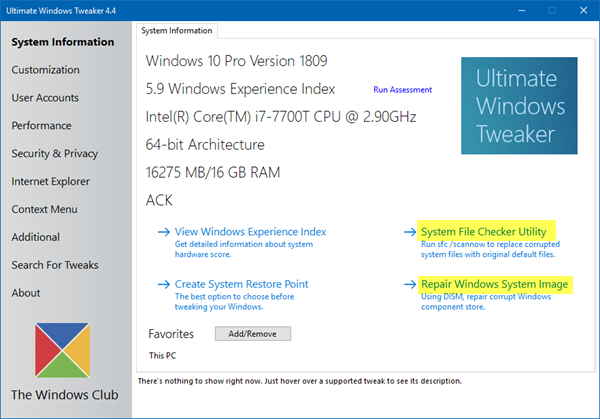Select the This PC favorite entry
Viewport: 600px width, 419px height.
[x=163, y=355]
